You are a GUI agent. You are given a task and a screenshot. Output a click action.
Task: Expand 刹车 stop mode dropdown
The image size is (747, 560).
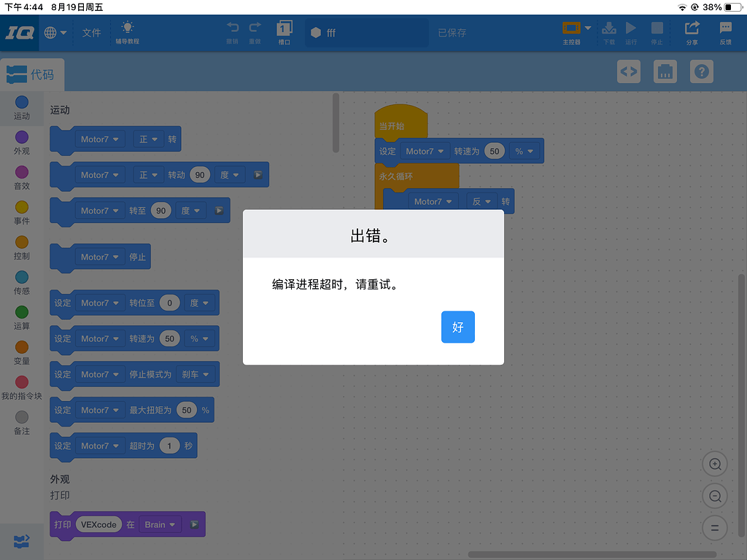(x=196, y=375)
